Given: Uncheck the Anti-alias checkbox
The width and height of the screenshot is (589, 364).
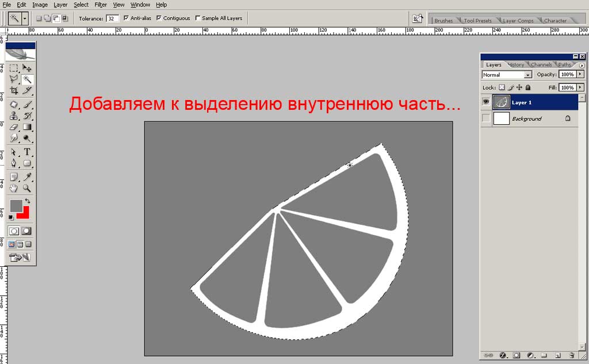Looking at the screenshot, I should tap(126, 18).
